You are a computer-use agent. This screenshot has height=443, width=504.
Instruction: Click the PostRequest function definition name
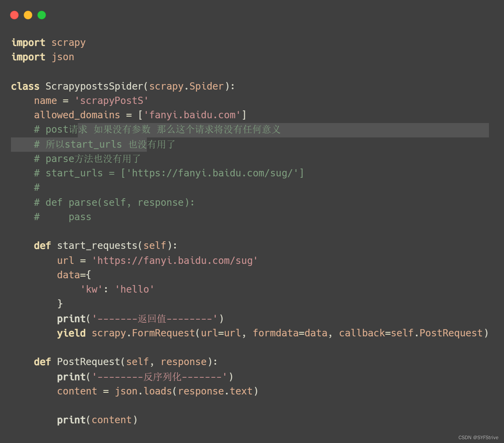[88, 362]
